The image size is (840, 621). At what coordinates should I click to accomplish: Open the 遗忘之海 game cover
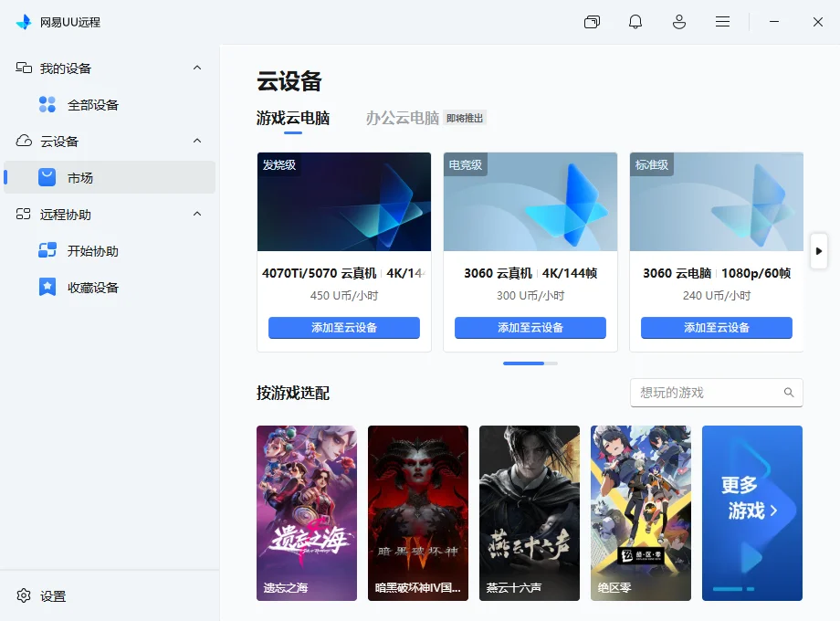[x=307, y=512]
